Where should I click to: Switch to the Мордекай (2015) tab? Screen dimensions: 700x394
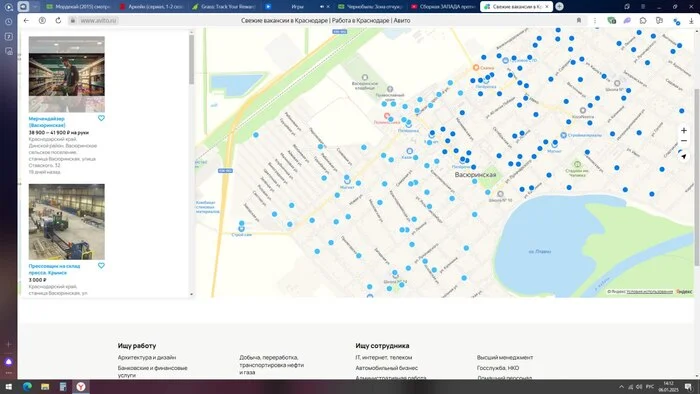click(x=78, y=7)
